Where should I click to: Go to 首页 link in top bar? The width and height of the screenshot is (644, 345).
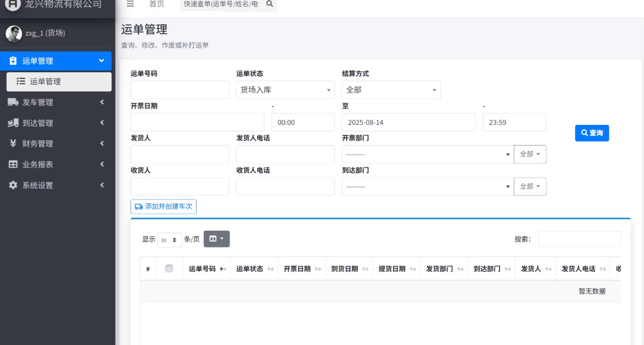[156, 4]
